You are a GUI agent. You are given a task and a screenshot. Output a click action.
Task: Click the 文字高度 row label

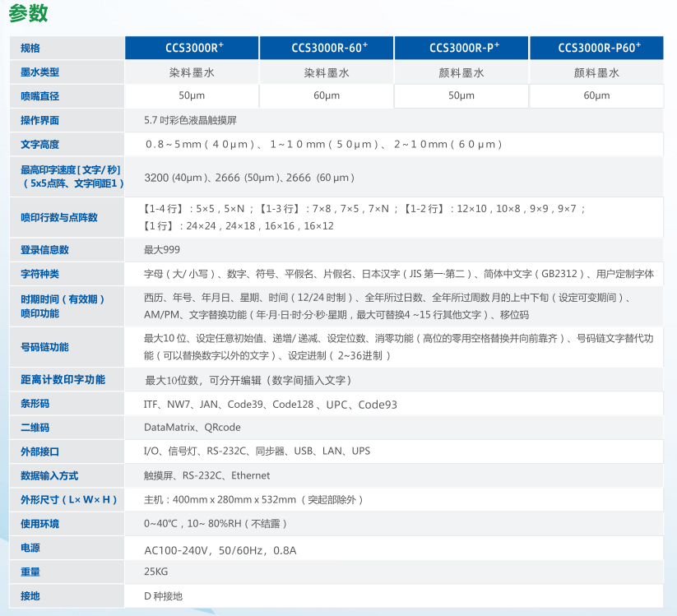40,144
